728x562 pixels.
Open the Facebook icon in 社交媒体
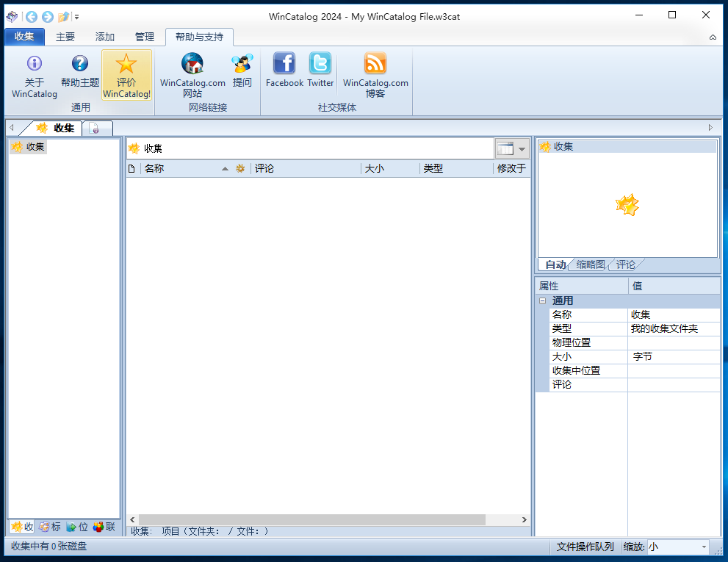tap(284, 64)
